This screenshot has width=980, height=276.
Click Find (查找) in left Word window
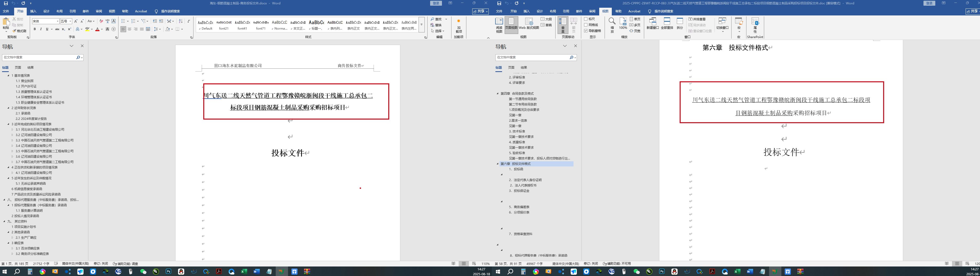[x=437, y=19]
